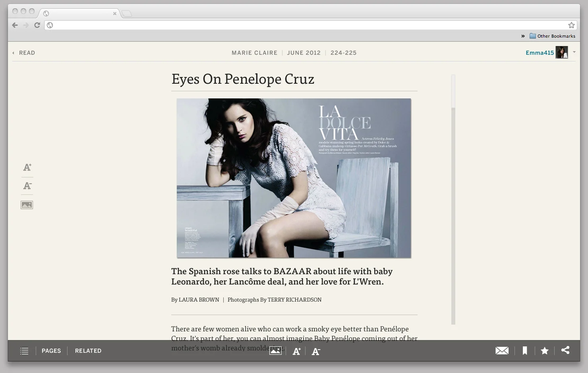Click JUNE 2012 issue label
The image size is (588, 373).
tap(304, 53)
